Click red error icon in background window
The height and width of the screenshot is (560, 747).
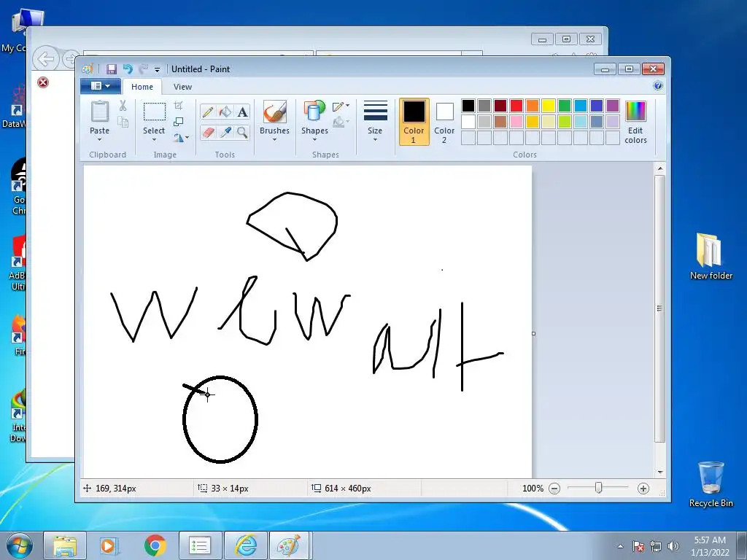coord(43,83)
